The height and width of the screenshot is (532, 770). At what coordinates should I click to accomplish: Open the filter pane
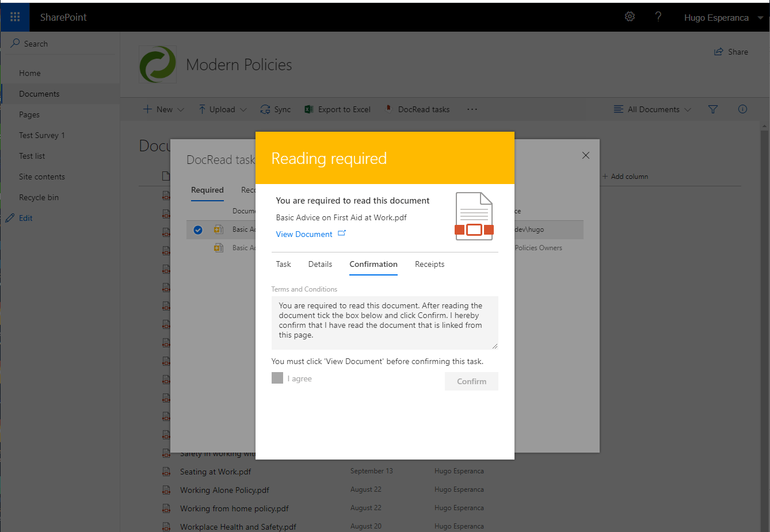tap(713, 109)
